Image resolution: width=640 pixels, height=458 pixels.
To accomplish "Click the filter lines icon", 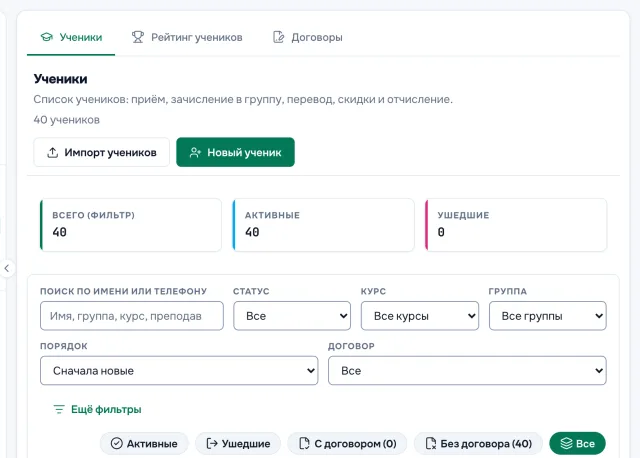I will click(x=59, y=409).
